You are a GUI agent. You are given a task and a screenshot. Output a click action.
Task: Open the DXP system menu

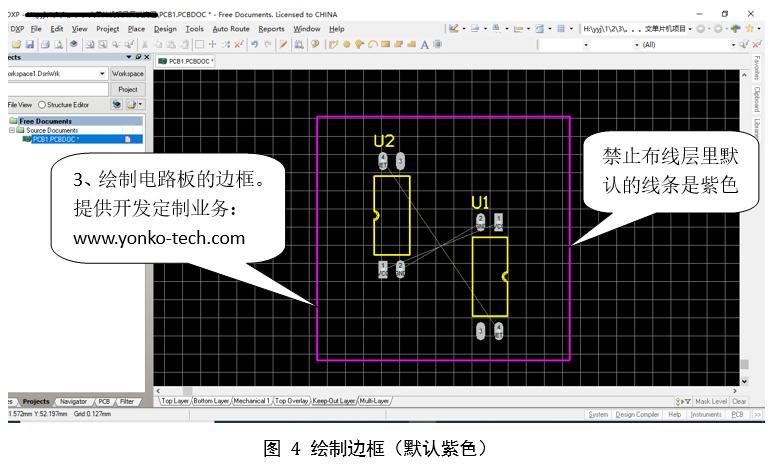point(17,29)
